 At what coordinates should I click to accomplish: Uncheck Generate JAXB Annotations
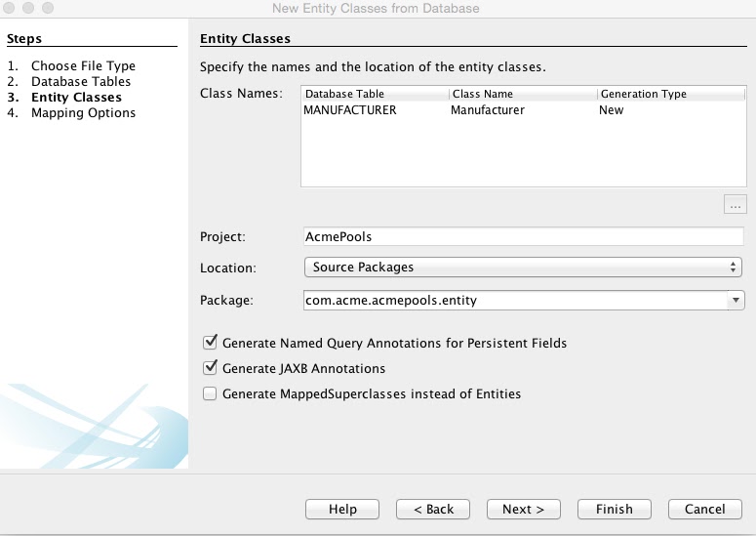click(209, 369)
